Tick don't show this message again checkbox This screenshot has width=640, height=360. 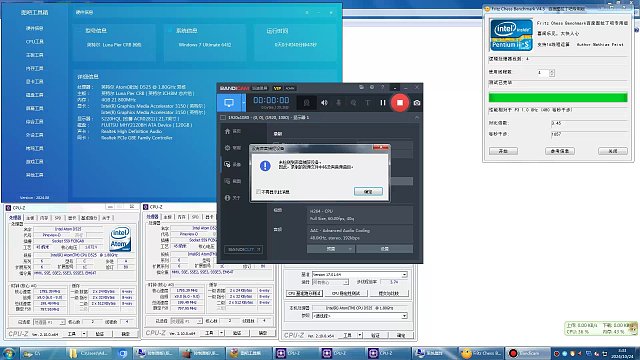point(258,191)
